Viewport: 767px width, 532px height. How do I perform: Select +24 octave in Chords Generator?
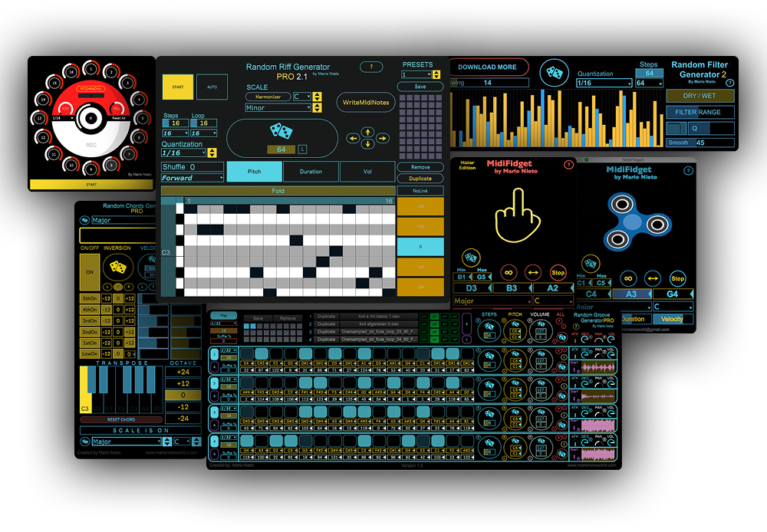(183, 372)
